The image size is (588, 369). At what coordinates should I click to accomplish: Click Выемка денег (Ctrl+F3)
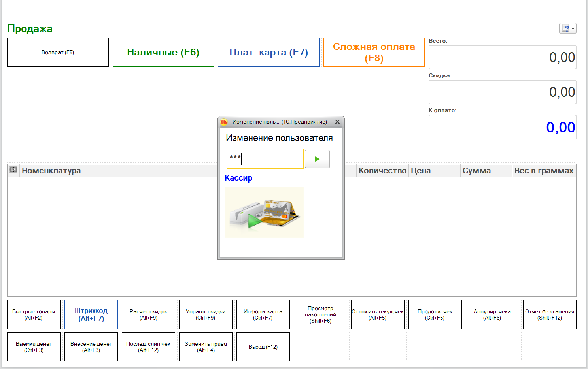coord(34,347)
